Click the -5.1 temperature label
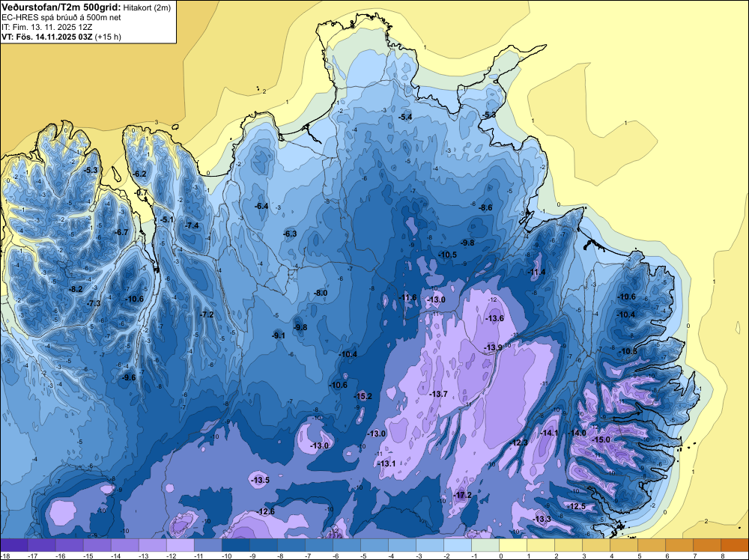This screenshot has height=560, width=749. click(167, 219)
